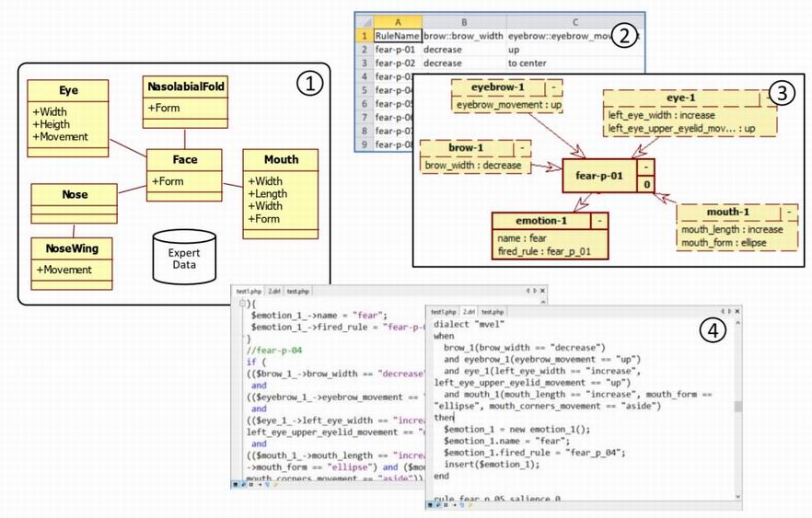The width and height of the screenshot is (812, 518).
Task: Click the tab scroll left arrow in front editor
Action: tap(723, 312)
